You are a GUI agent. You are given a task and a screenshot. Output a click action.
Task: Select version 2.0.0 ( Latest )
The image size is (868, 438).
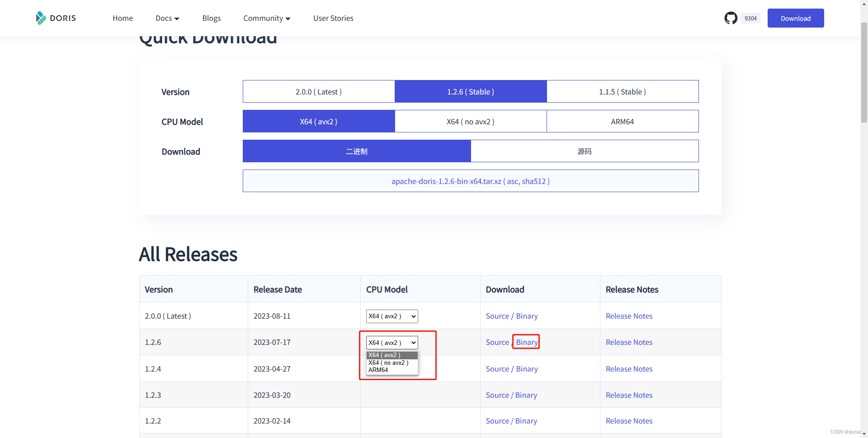pos(319,92)
